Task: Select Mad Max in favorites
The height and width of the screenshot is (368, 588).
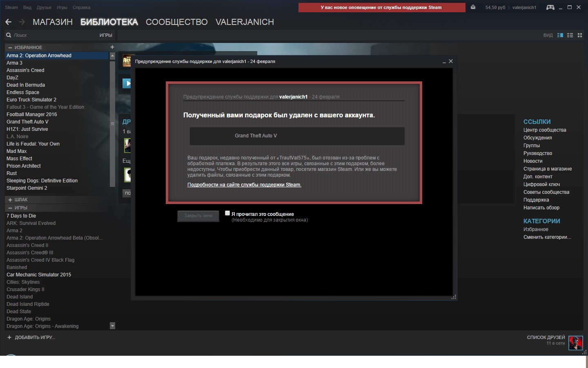Action: pos(57,151)
